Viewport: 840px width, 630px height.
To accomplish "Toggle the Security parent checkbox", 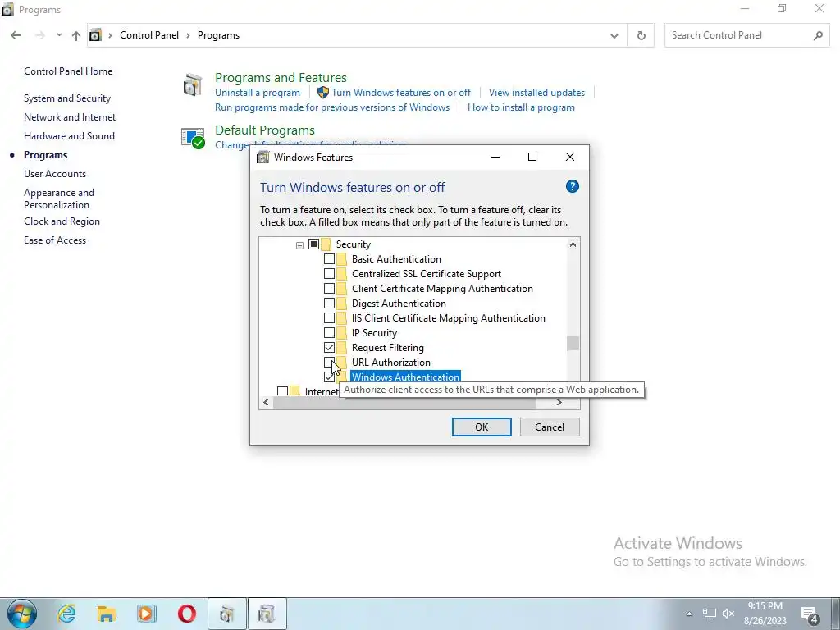I will [314, 244].
